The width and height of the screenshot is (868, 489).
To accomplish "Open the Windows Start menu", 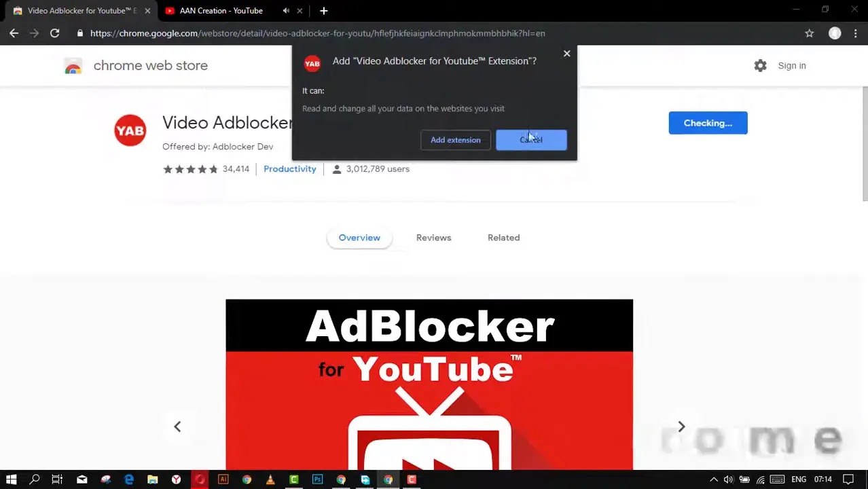I will (11, 479).
